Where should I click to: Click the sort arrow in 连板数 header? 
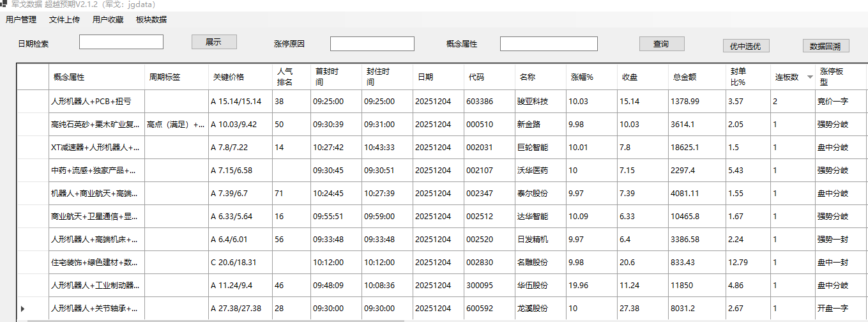click(810, 77)
